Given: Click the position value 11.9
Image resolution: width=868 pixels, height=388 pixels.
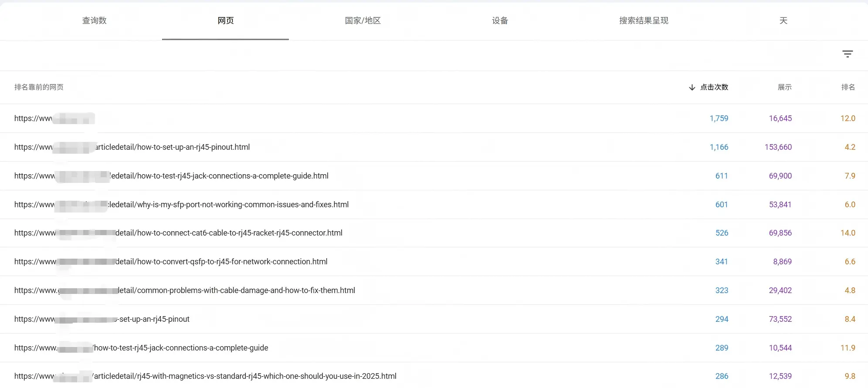Looking at the screenshot, I should tap(848, 348).
